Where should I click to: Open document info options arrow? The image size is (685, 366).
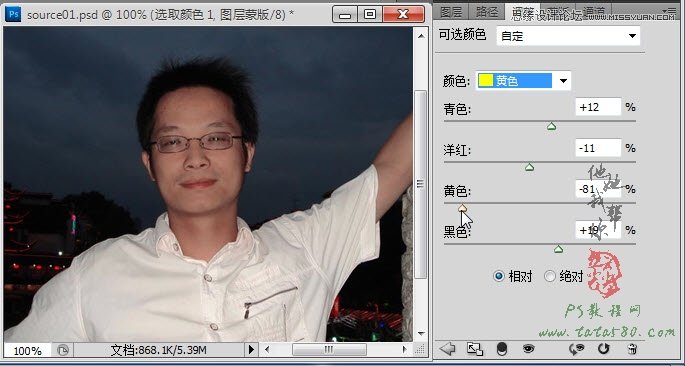[251, 349]
